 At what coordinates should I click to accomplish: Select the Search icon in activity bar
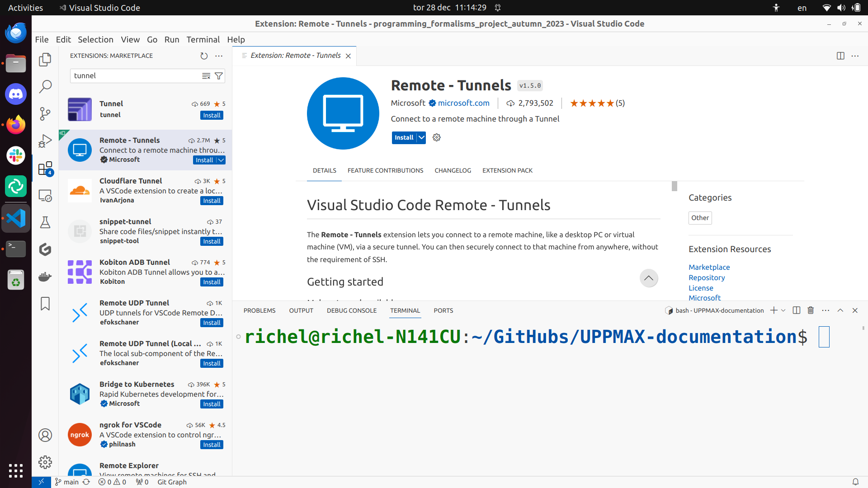pos(46,86)
